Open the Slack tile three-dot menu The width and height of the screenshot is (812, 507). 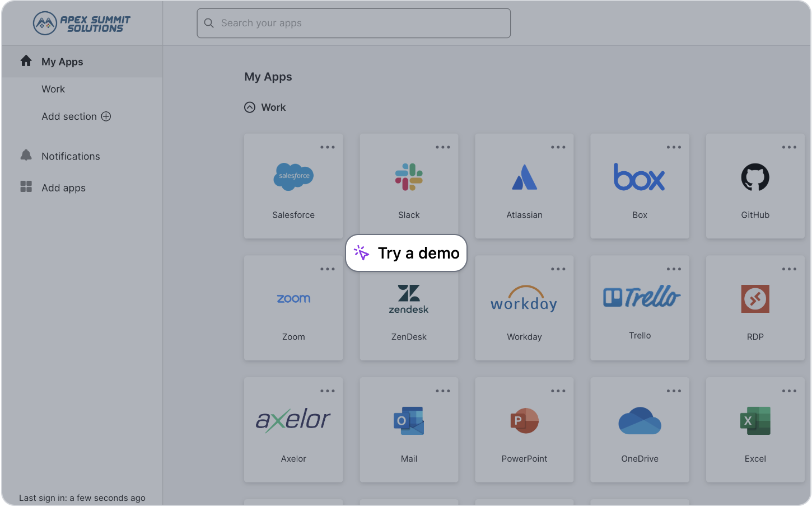(443, 147)
